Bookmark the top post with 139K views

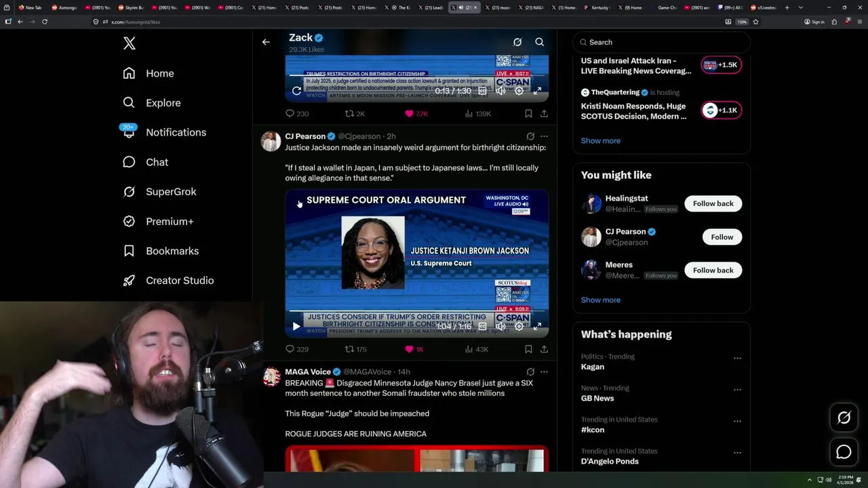528,114
